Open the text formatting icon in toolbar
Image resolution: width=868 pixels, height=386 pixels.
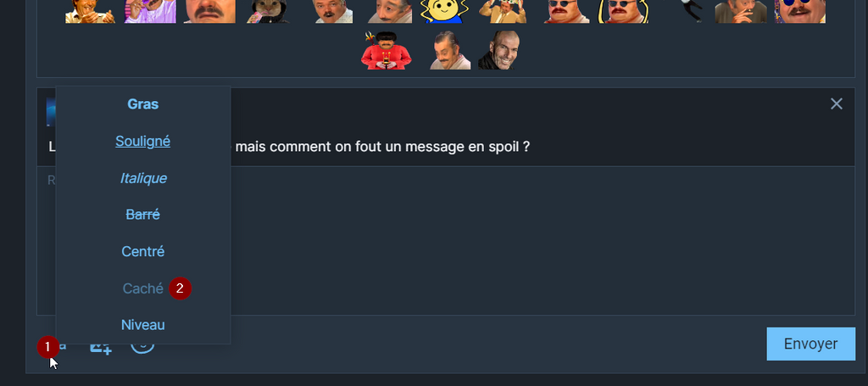[57, 345]
